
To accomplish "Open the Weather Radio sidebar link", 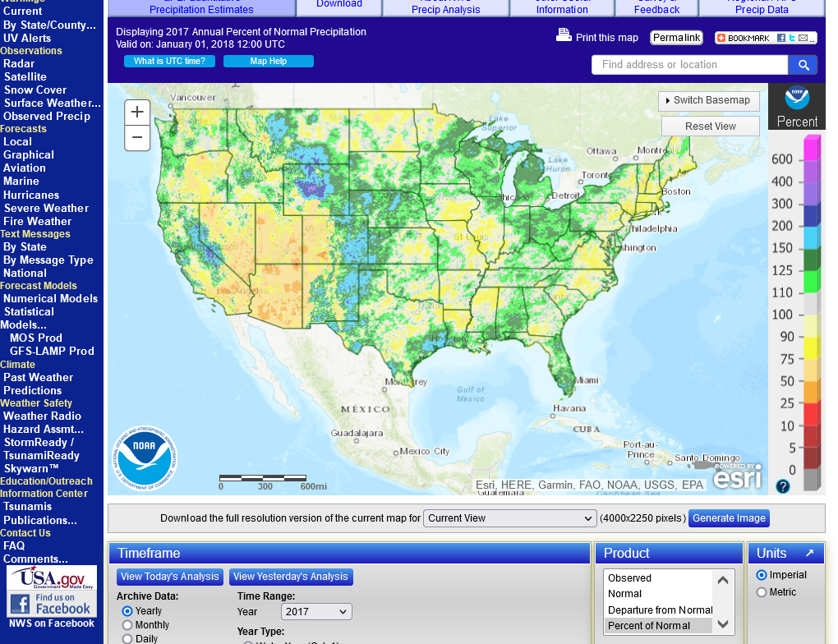I will point(42,416).
